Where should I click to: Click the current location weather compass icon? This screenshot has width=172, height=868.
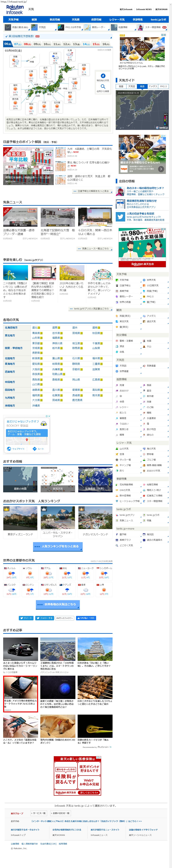tap(103, 76)
